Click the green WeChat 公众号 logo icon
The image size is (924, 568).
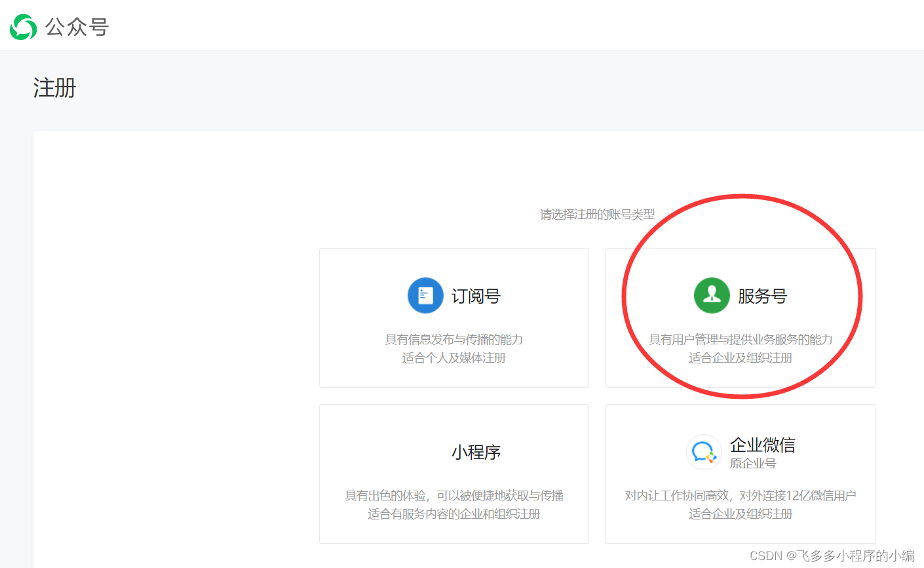pos(24,27)
